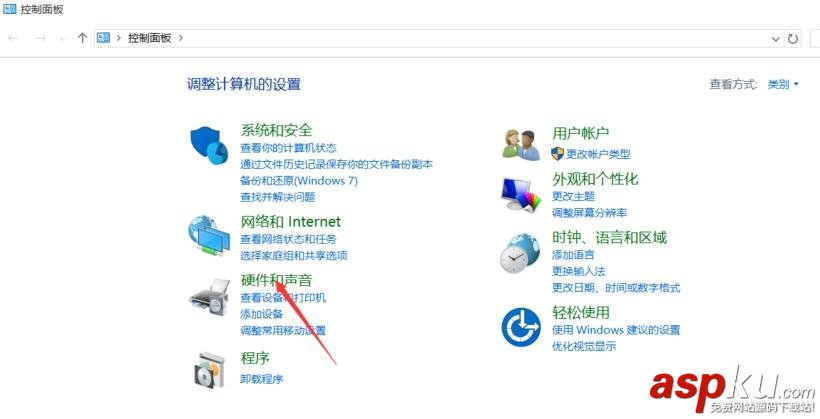Open System and Security shield icon

(209, 145)
